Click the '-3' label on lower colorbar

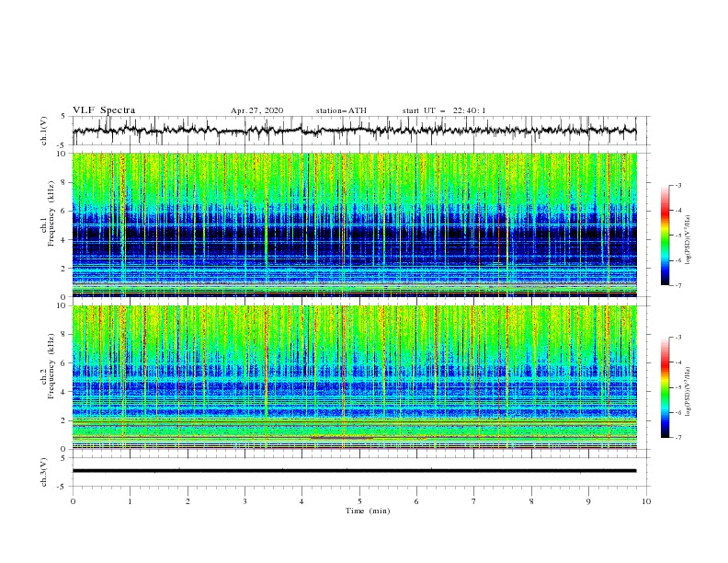click(x=678, y=338)
